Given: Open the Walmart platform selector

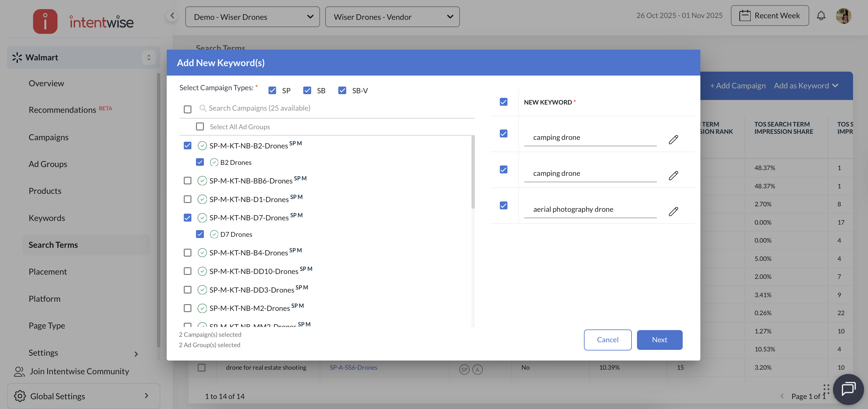Looking at the screenshot, I should click(83, 57).
